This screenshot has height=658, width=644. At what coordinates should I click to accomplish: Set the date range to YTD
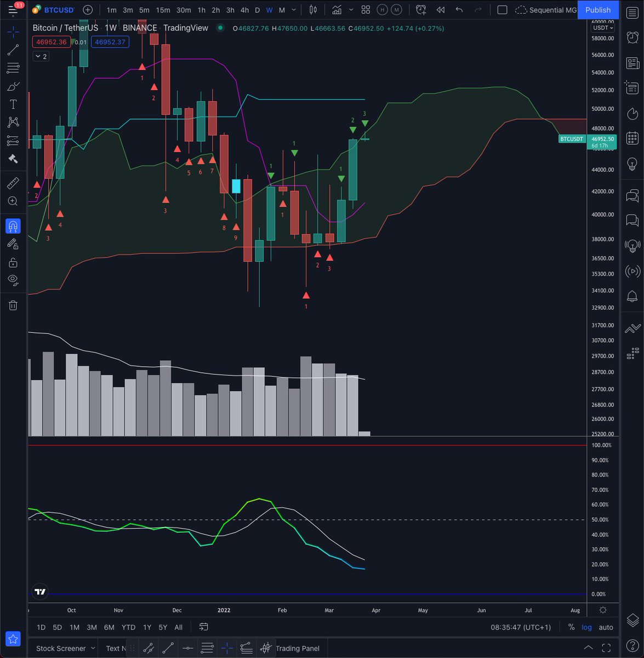pos(128,627)
